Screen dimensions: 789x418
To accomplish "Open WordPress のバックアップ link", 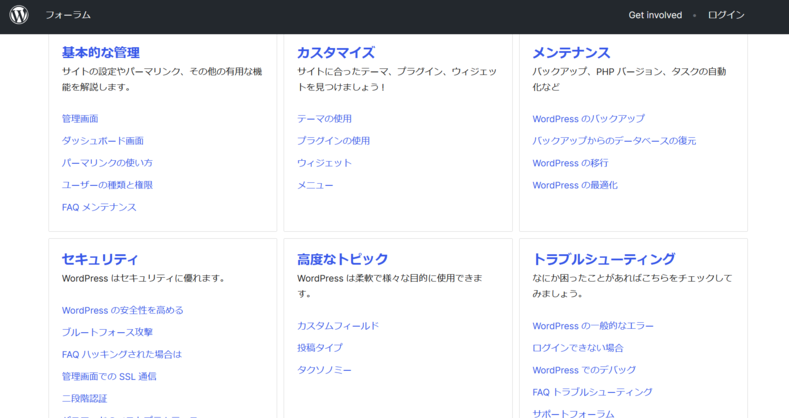I will pyautogui.click(x=588, y=119).
